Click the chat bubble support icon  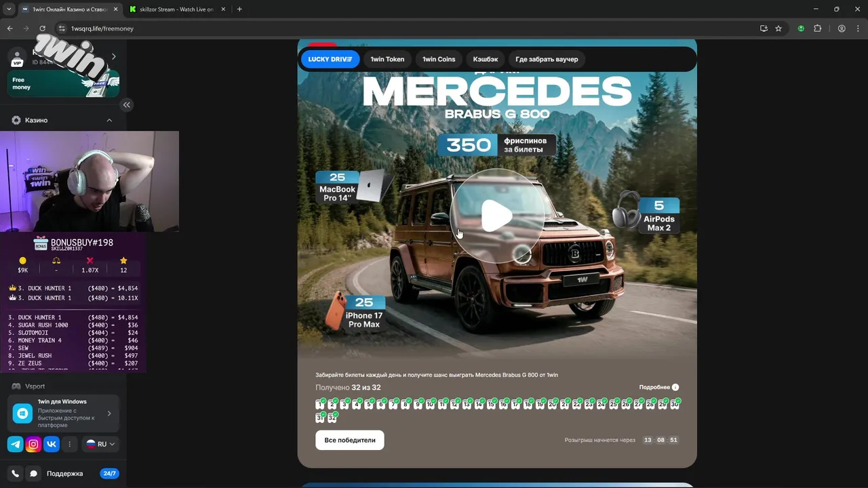pyautogui.click(x=33, y=474)
